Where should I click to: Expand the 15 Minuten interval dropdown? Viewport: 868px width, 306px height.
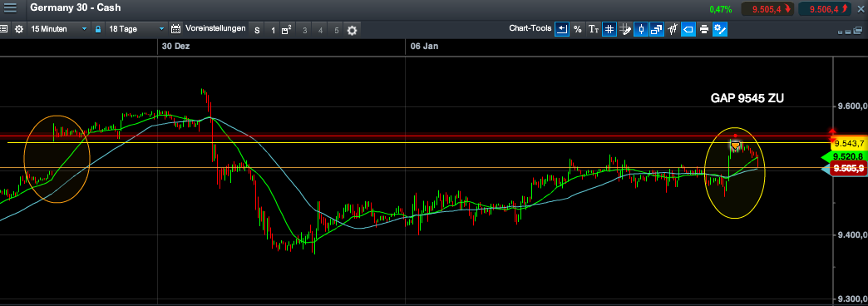click(59, 29)
